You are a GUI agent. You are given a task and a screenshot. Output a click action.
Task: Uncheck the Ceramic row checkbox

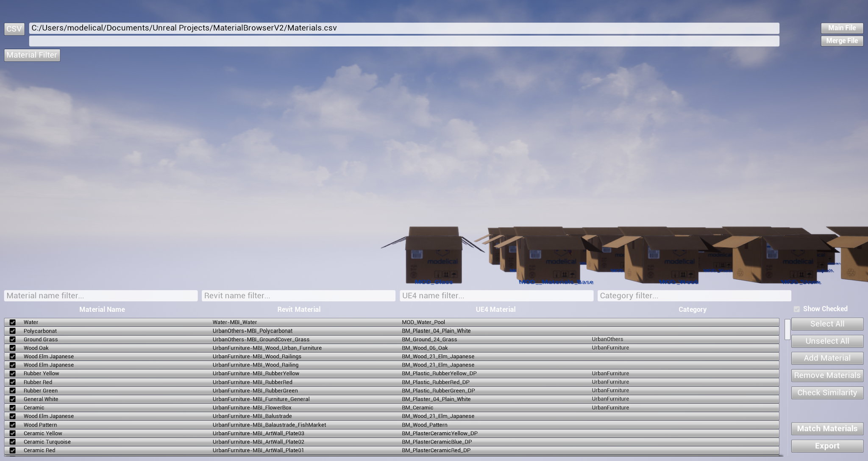13,408
